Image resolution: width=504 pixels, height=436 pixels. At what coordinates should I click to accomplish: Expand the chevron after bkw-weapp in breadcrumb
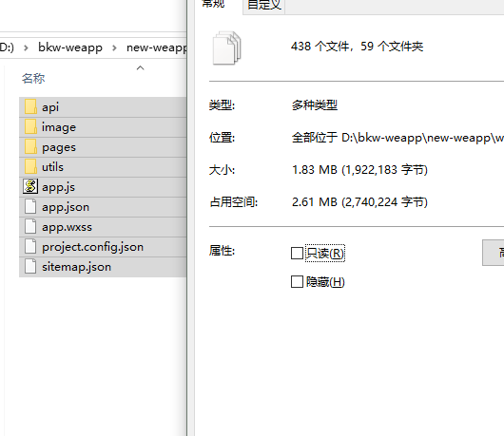(x=114, y=48)
